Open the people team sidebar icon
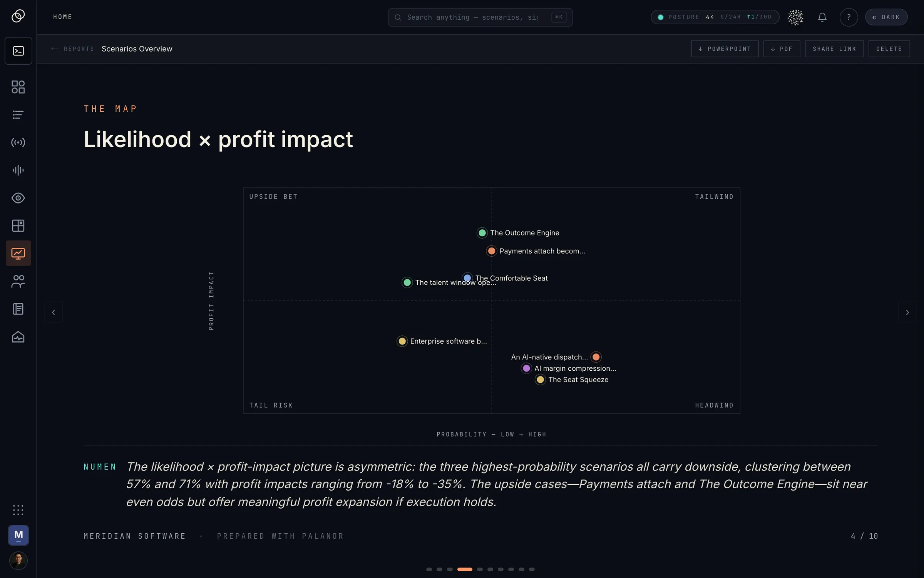 coord(18,281)
